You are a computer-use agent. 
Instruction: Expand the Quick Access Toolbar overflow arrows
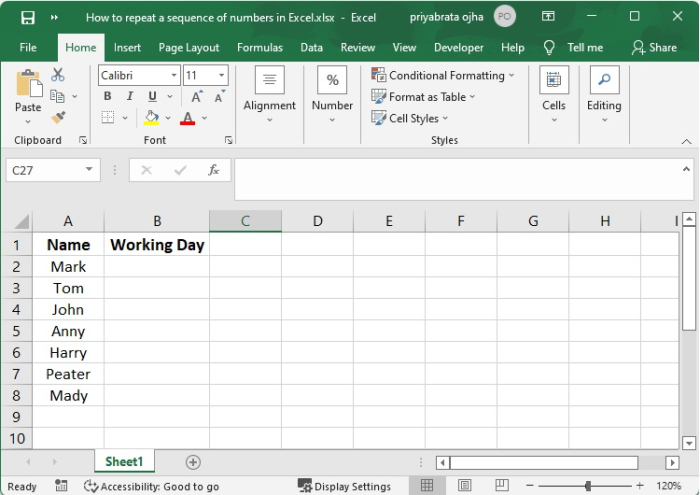click(x=54, y=17)
